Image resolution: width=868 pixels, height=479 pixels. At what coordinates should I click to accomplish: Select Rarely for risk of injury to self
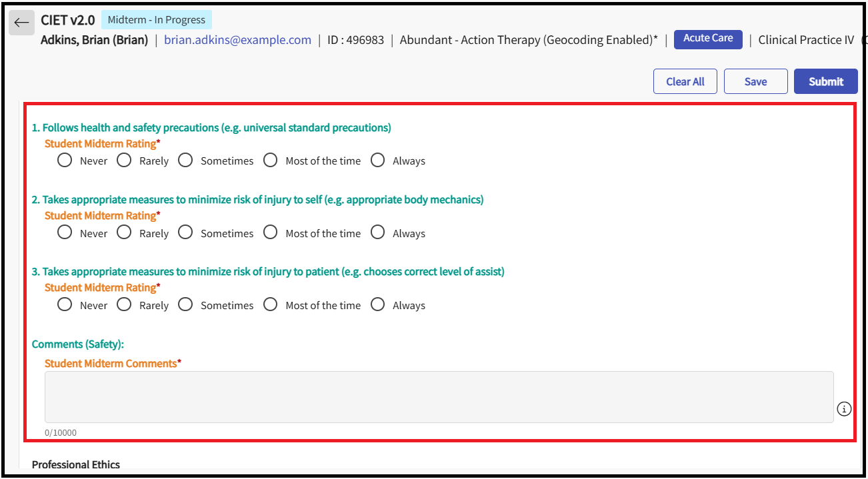[x=124, y=233]
